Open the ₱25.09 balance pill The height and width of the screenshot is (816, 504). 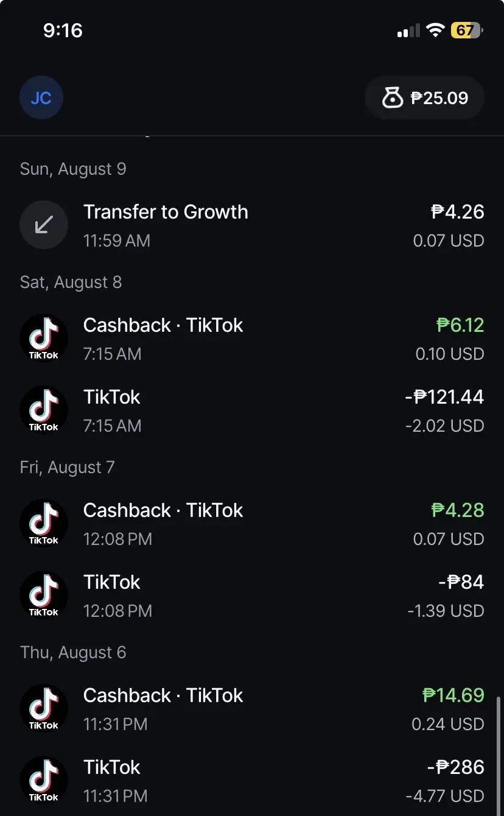(425, 97)
